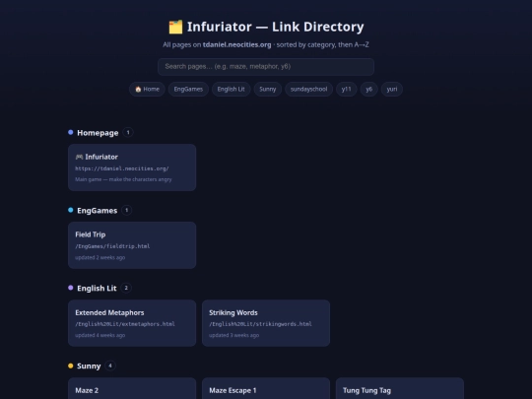Screen dimensions: 532x399
Task: Select the y11 filter chip
Action: (347, 90)
